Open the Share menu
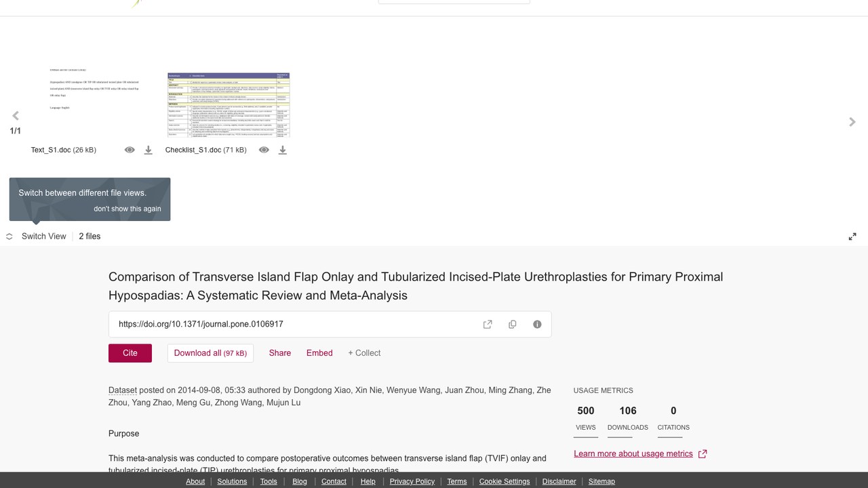Screen dimensions: 868x488 click(x=280, y=353)
